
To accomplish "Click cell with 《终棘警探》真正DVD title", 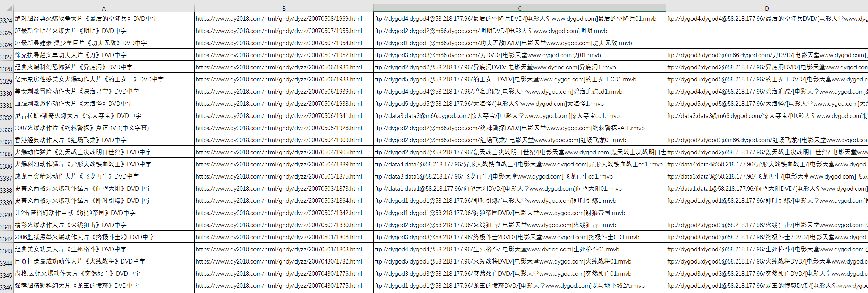I will 104,128.
